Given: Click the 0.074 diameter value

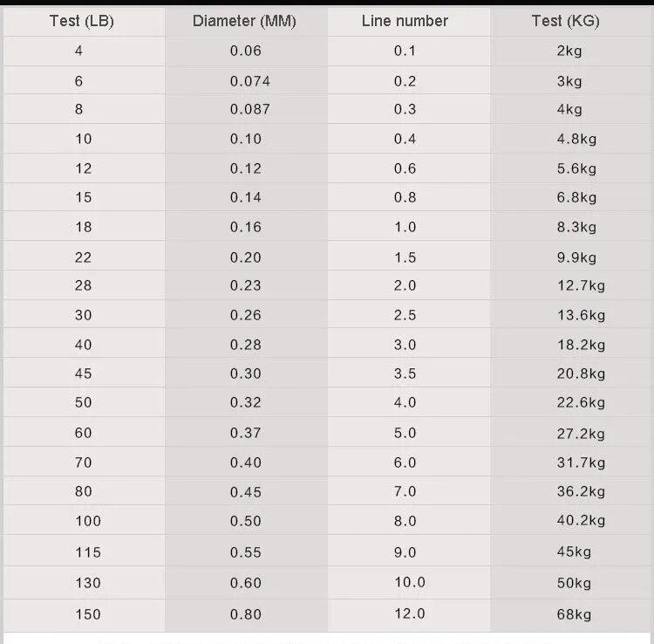Looking at the screenshot, I should click(250, 81).
